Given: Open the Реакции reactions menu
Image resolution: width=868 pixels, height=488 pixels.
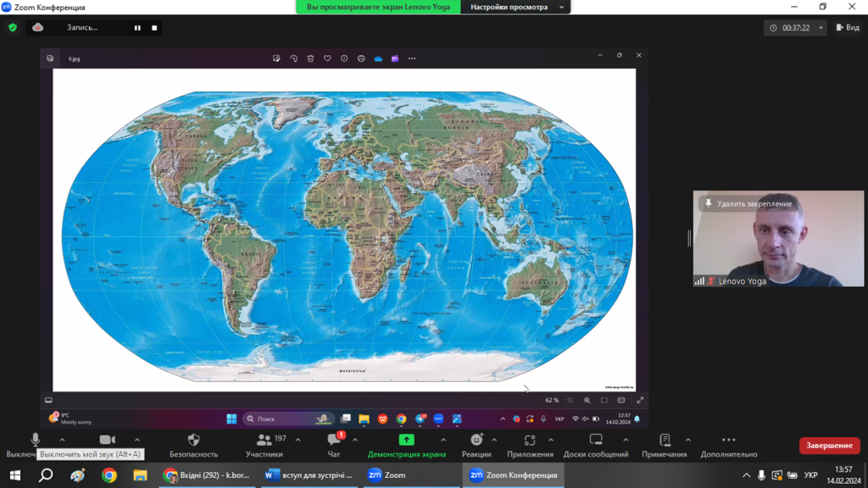Looking at the screenshot, I should point(476,446).
